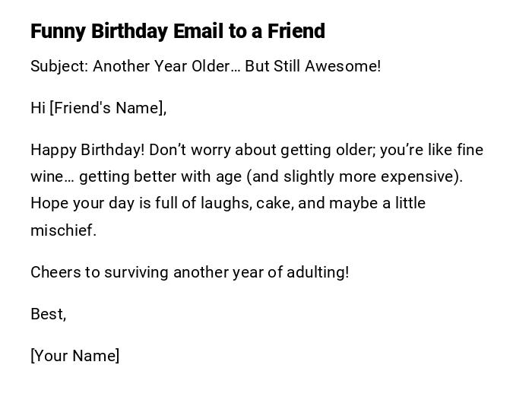The width and height of the screenshot is (532, 403).
Task: Select the "[Your Name]" placeholder
Action: pos(74,356)
